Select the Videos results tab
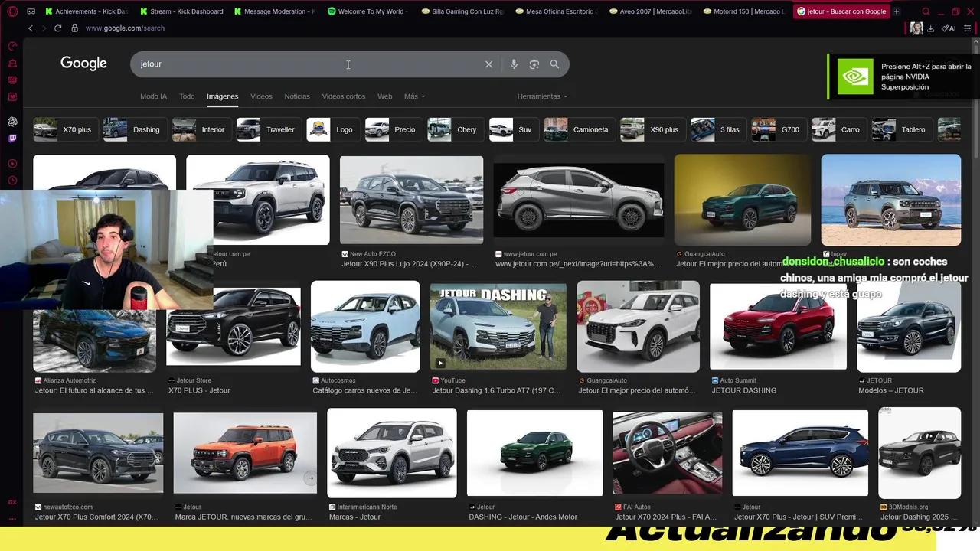This screenshot has width=980, height=551. pyautogui.click(x=261, y=96)
